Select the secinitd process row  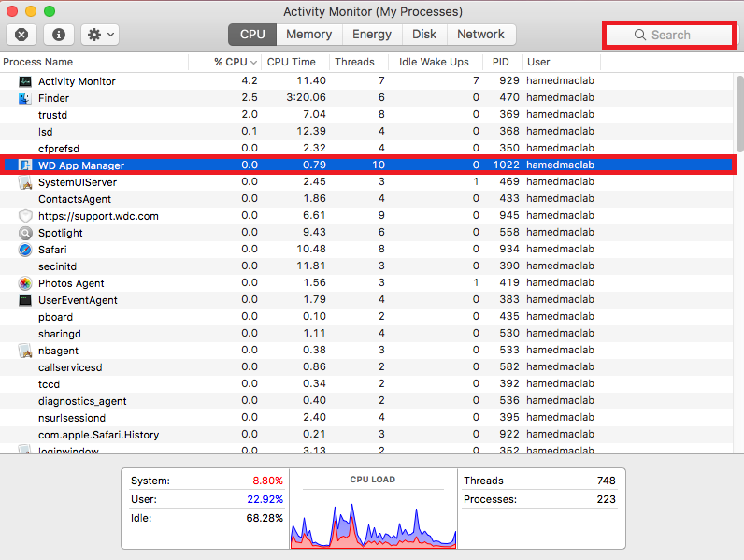click(x=366, y=266)
